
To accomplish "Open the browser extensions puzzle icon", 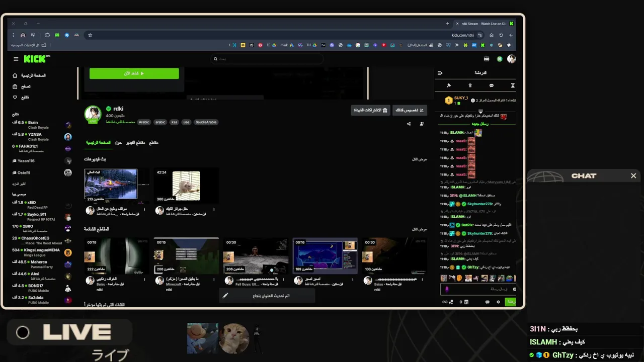I will pyautogui.click(x=47, y=35).
